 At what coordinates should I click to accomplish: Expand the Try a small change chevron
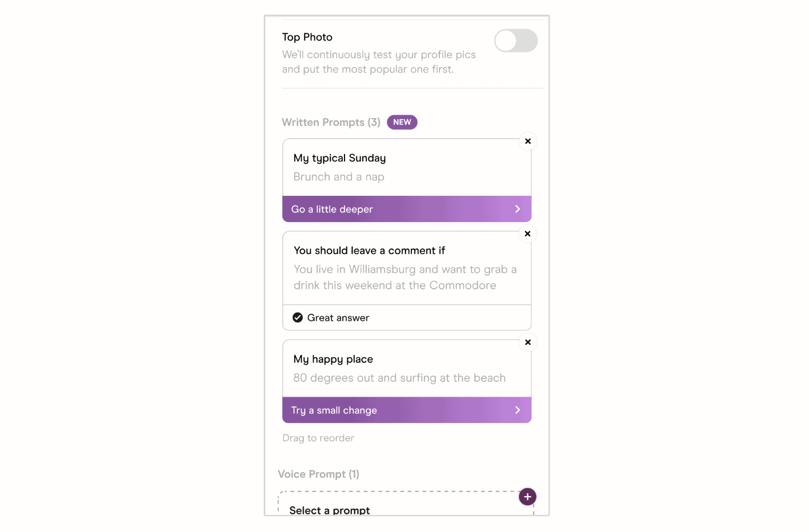tap(518, 410)
